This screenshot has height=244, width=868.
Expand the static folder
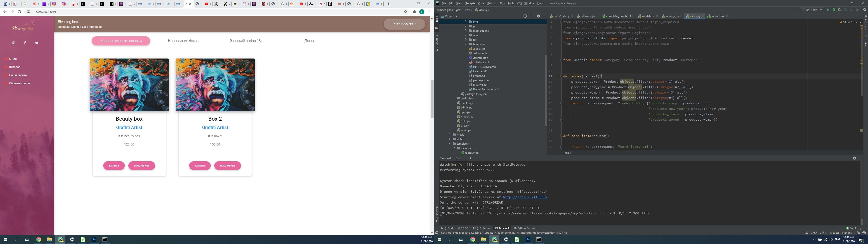(450, 139)
